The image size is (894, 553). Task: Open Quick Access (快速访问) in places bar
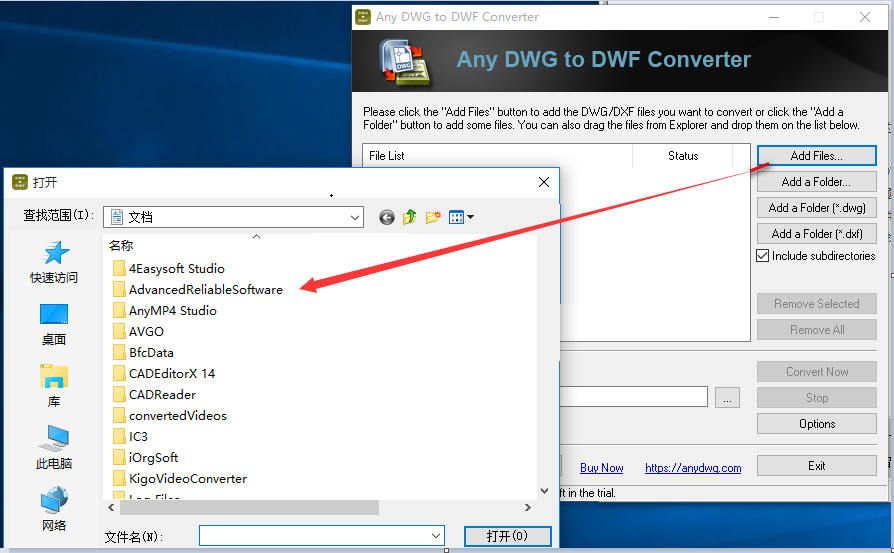click(x=54, y=263)
